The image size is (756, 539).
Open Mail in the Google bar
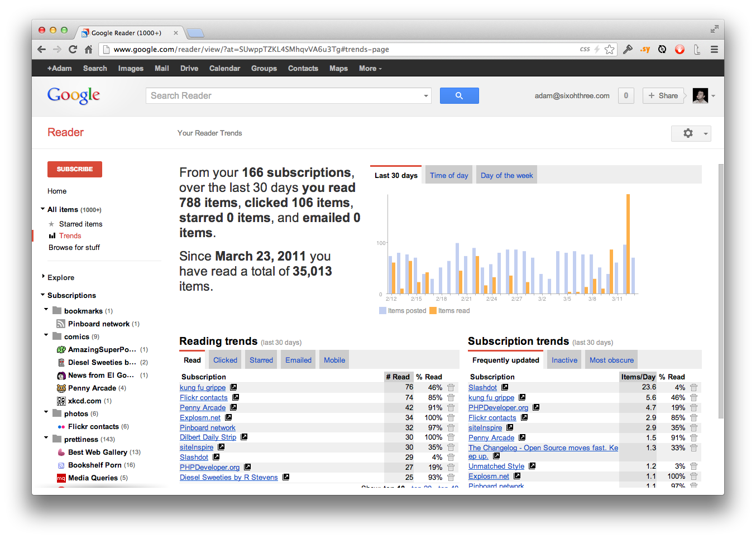(162, 68)
